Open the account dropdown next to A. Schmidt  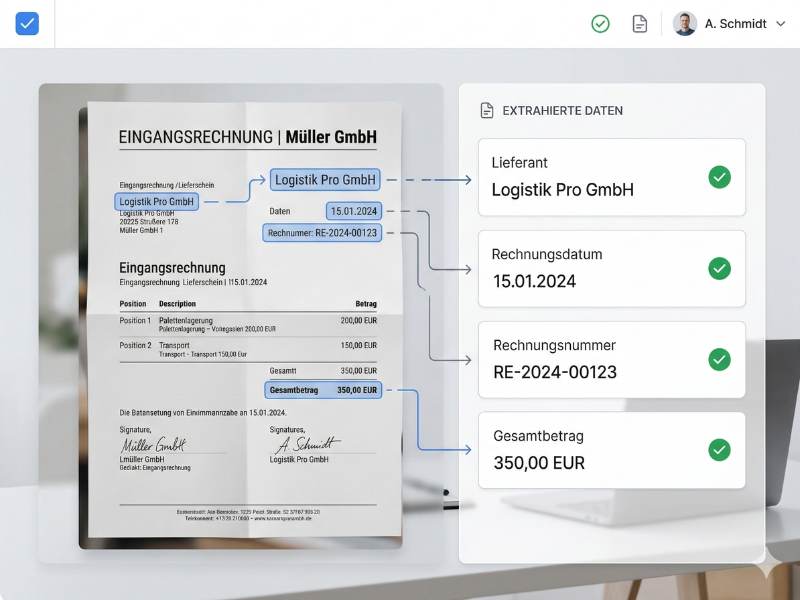coord(782,22)
